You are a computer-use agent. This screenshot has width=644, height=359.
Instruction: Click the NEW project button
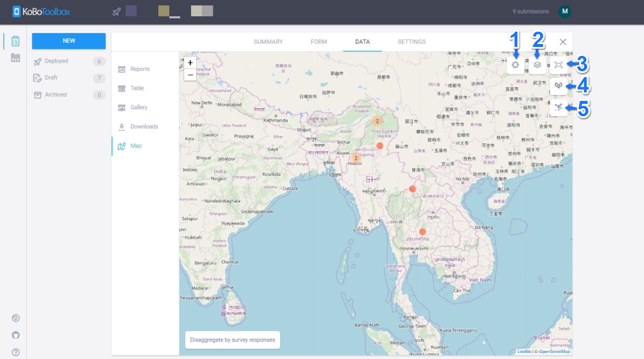[69, 41]
